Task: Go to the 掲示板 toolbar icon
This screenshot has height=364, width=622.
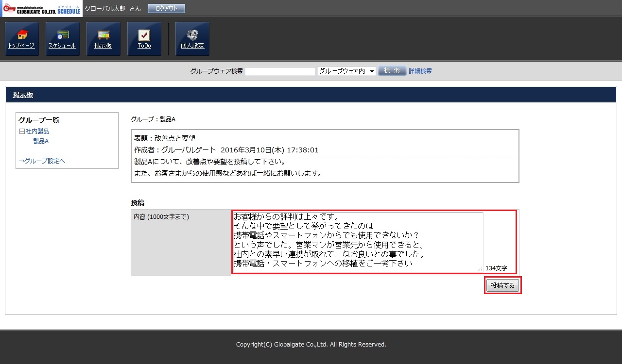Action: point(104,39)
